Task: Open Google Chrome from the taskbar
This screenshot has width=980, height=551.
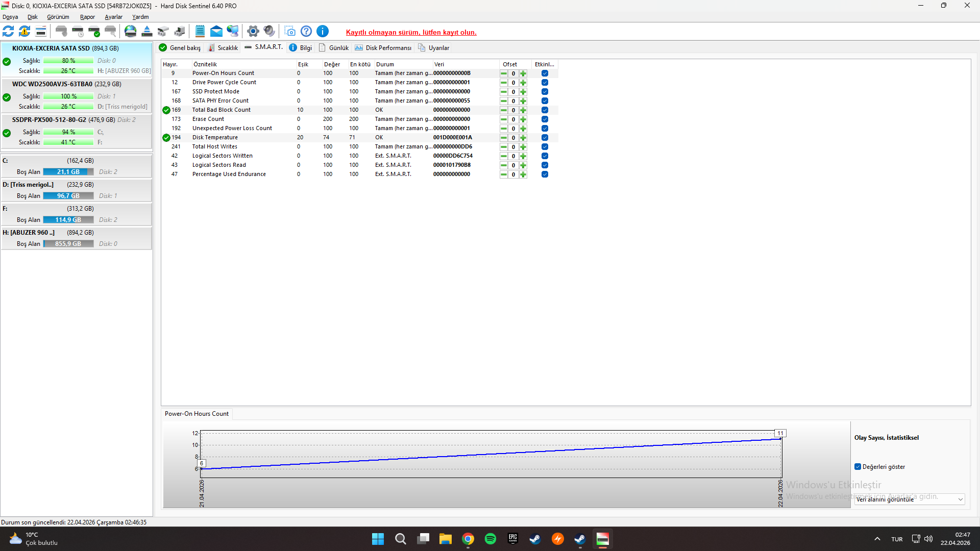Action: 468,539
